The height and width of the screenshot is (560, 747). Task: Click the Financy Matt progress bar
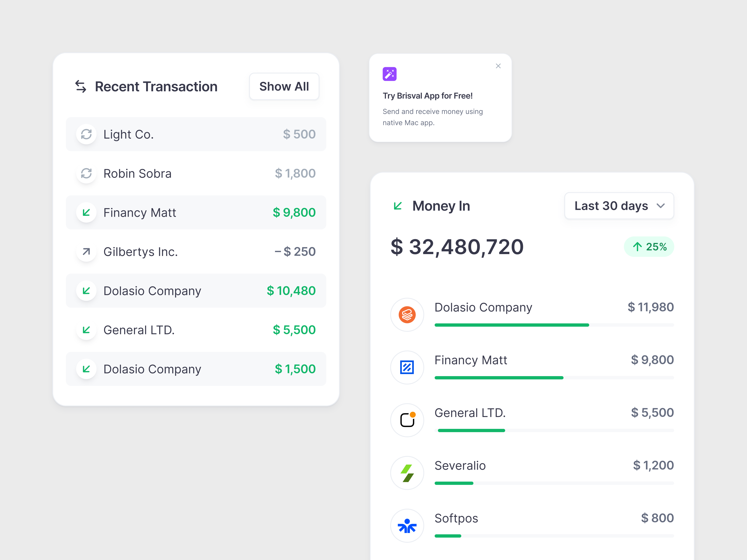(x=554, y=378)
